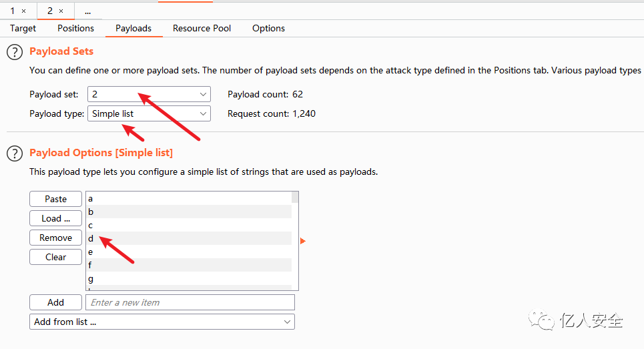This screenshot has width=644, height=349.
Task: Close attack tab 1
Action: (x=24, y=11)
